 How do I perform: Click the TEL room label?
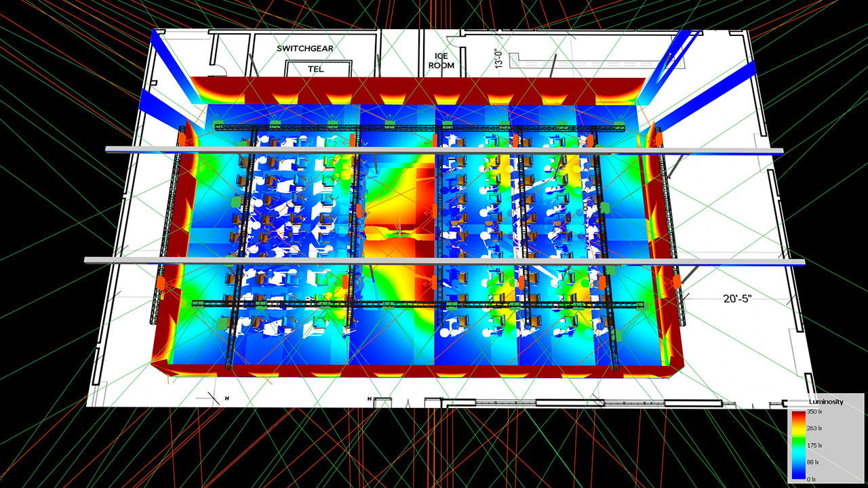316,69
